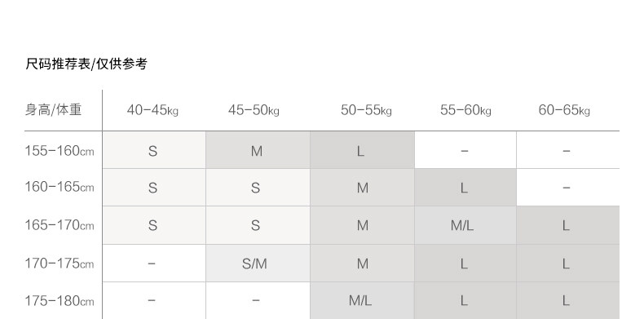This screenshot has width=644, height=319.
Task: Select the 155-160cm row label
Action: point(60,151)
